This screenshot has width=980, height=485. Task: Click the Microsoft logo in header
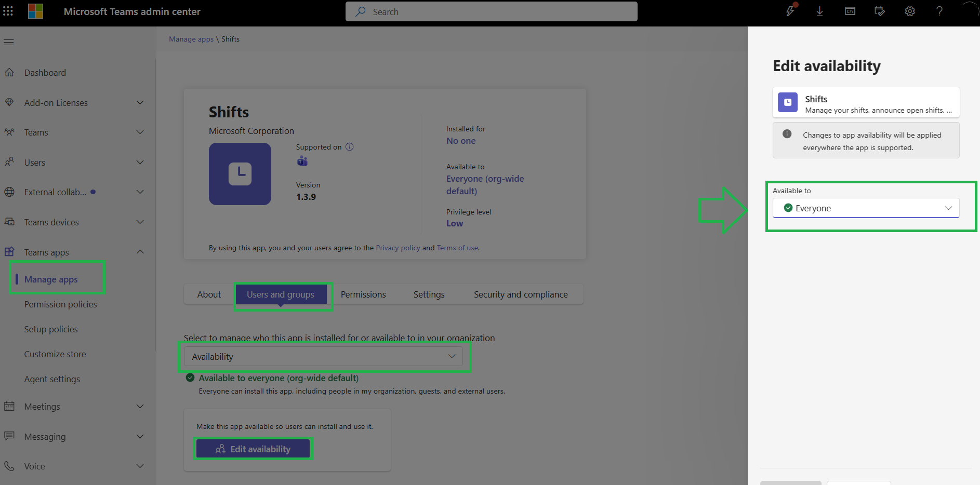pyautogui.click(x=35, y=11)
